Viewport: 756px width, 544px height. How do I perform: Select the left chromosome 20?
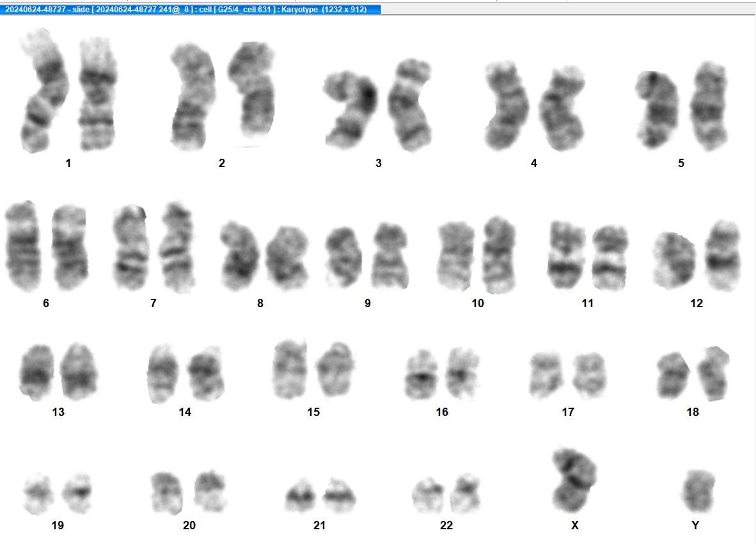[x=167, y=493]
